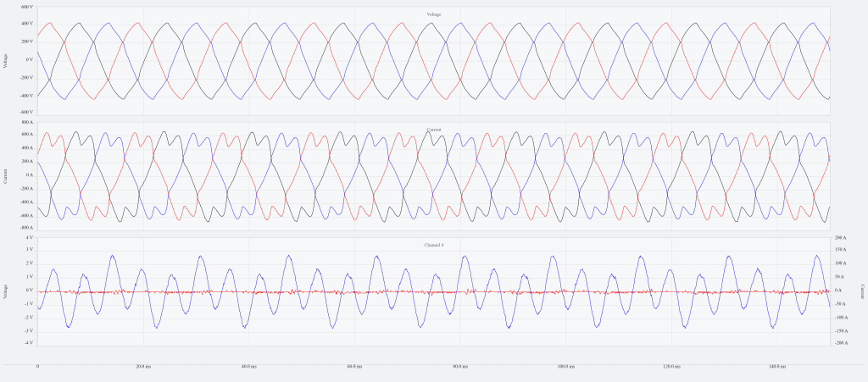Click the "150 A" right-axis tick label
868x382 pixels.
pos(838,250)
